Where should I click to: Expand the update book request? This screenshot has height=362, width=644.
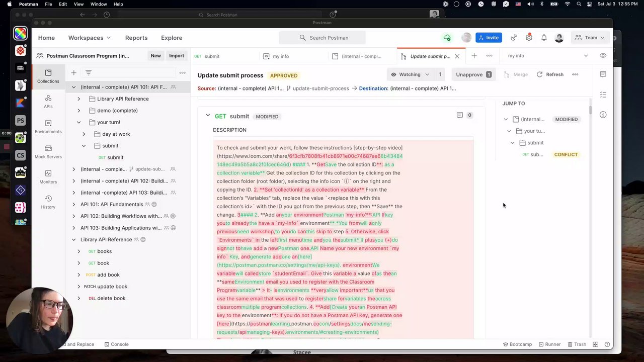[78, 287]
